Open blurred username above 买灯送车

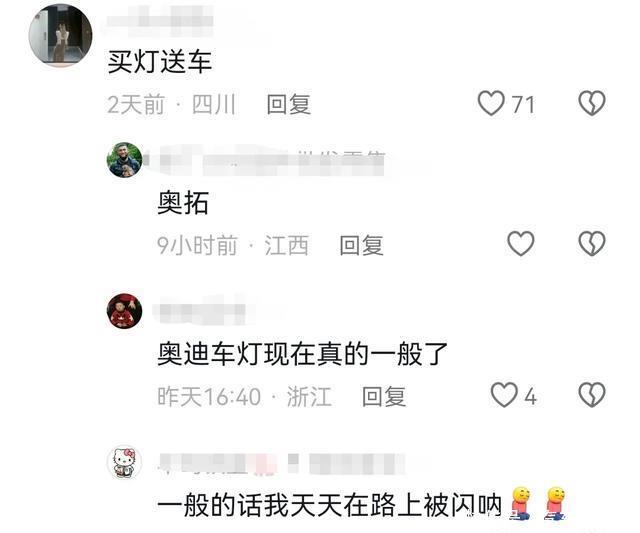click(x=160, y=20)
